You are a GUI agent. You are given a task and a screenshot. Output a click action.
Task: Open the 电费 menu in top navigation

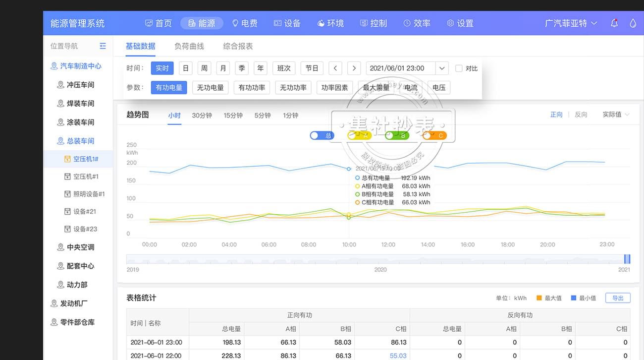pyautogui.click(x=244, y=23)
